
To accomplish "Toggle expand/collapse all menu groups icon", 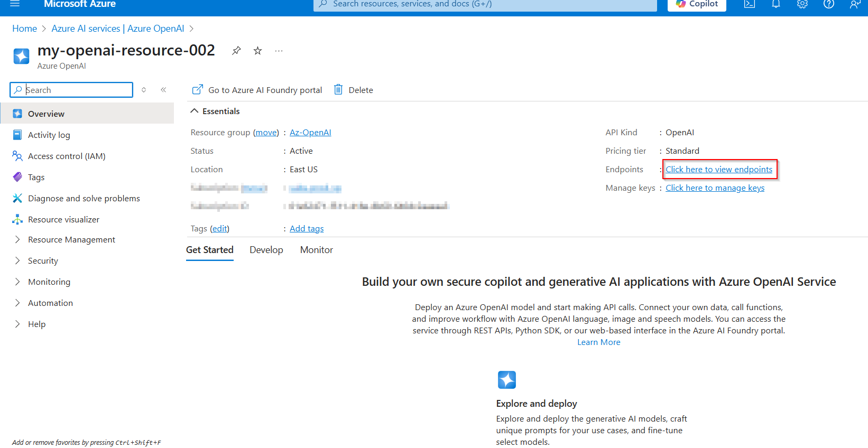I will pyautogui.click(x=144, y=90).
